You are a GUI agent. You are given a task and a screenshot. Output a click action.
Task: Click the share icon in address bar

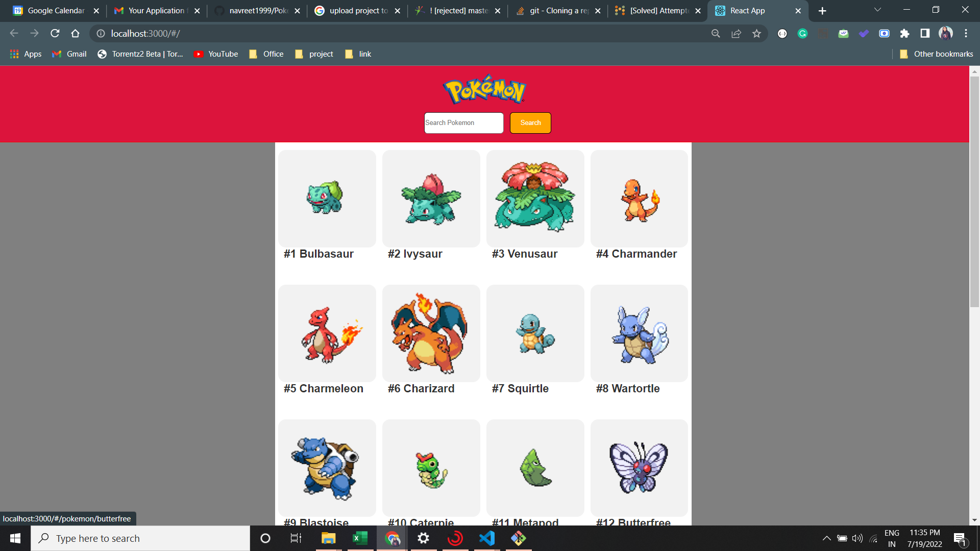tap(736, 34)
